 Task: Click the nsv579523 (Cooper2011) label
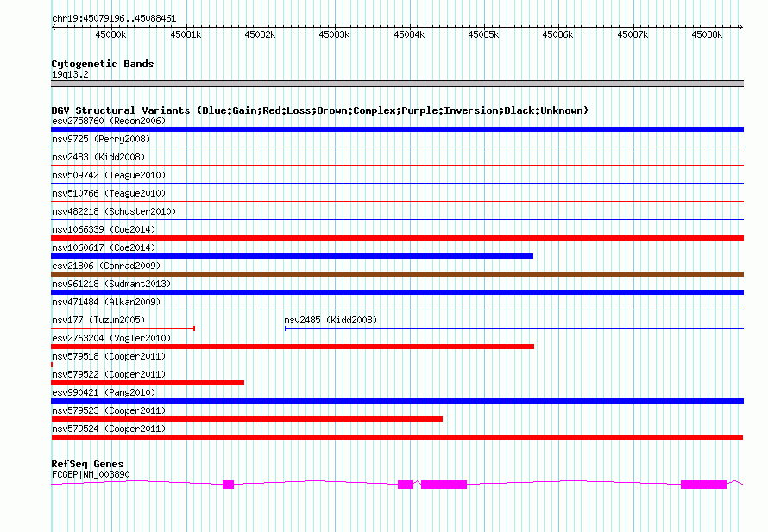109,410
